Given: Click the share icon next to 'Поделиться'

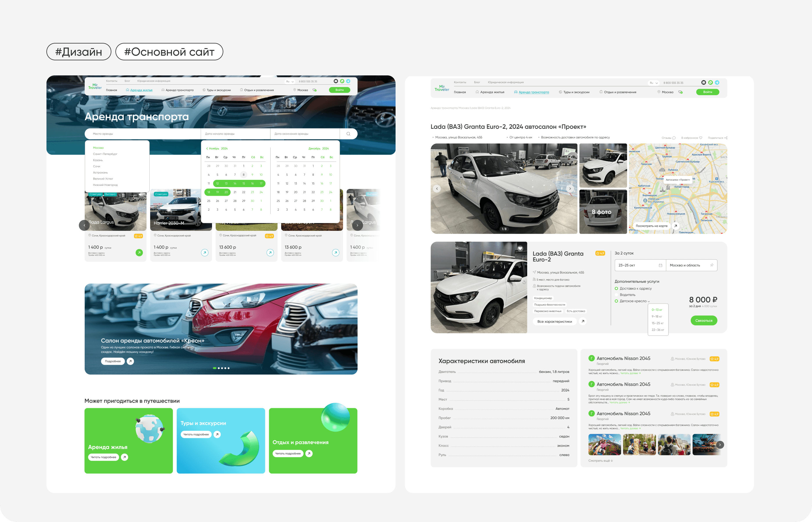Looking at the screenshot, I should coord(726,138).
